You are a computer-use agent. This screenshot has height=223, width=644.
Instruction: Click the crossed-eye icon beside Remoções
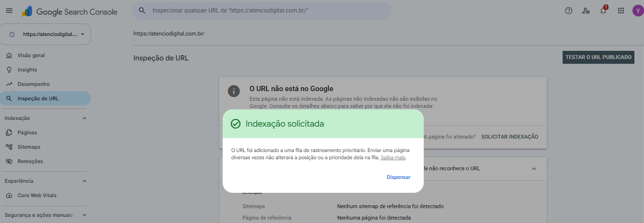coord(9,161)
